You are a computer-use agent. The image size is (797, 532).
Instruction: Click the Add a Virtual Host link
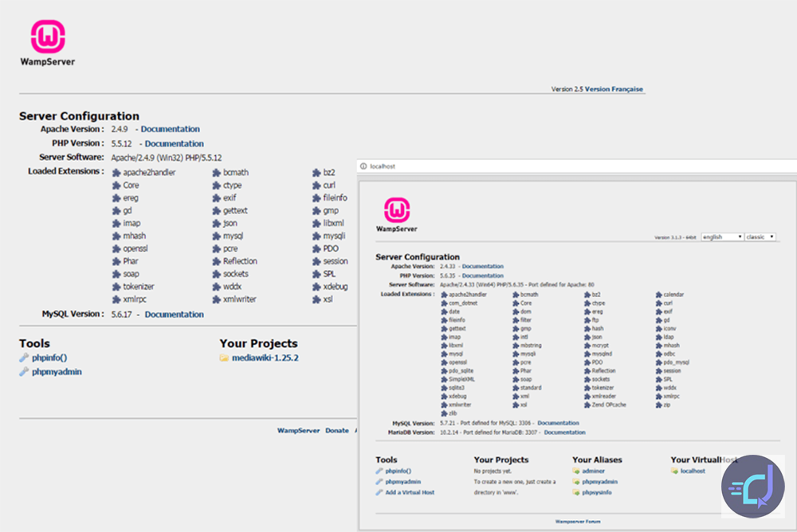[x=410, y=492]
